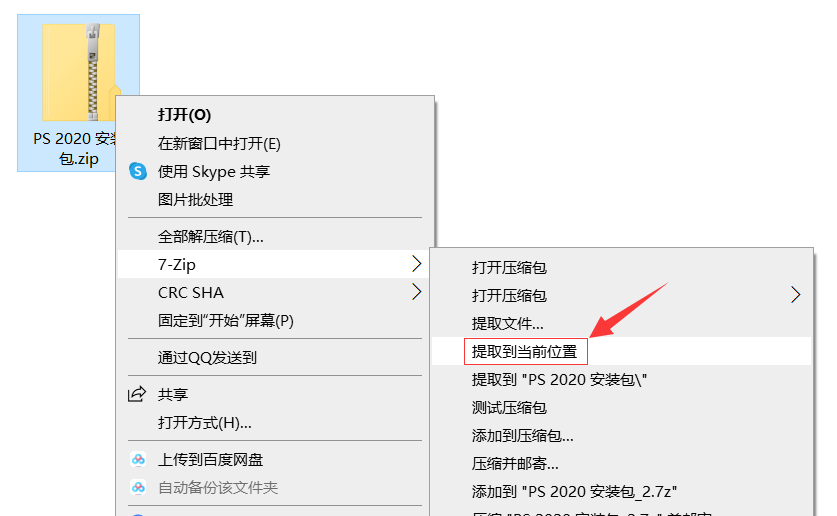837x516 pixels.
Task: Click the Skype icon in context menu
Action: (x=138, y=171)
